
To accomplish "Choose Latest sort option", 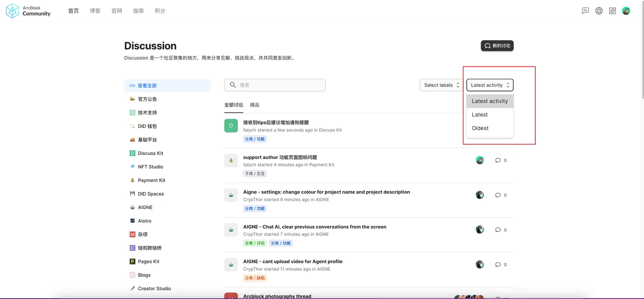I will (x=490, y=115).
